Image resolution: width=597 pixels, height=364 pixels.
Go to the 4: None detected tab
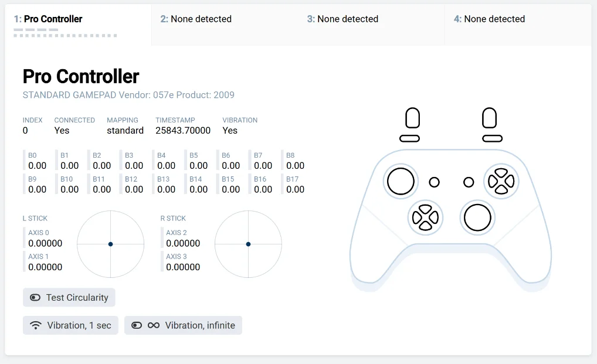click(518, 25)
